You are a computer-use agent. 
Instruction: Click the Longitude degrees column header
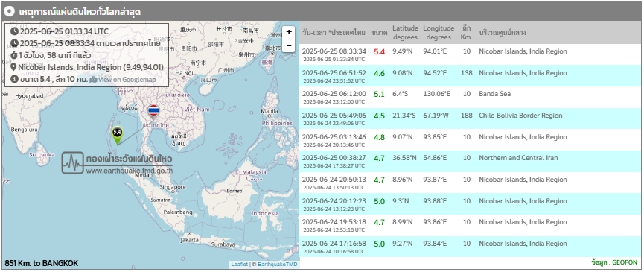[x=439, y=33]
